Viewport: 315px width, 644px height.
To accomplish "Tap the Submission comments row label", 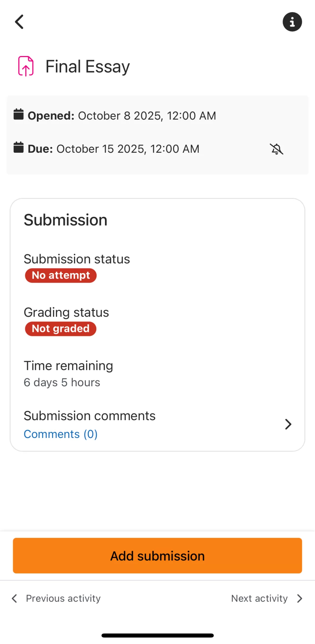I will pyautogui.click(x=90, y=416).
